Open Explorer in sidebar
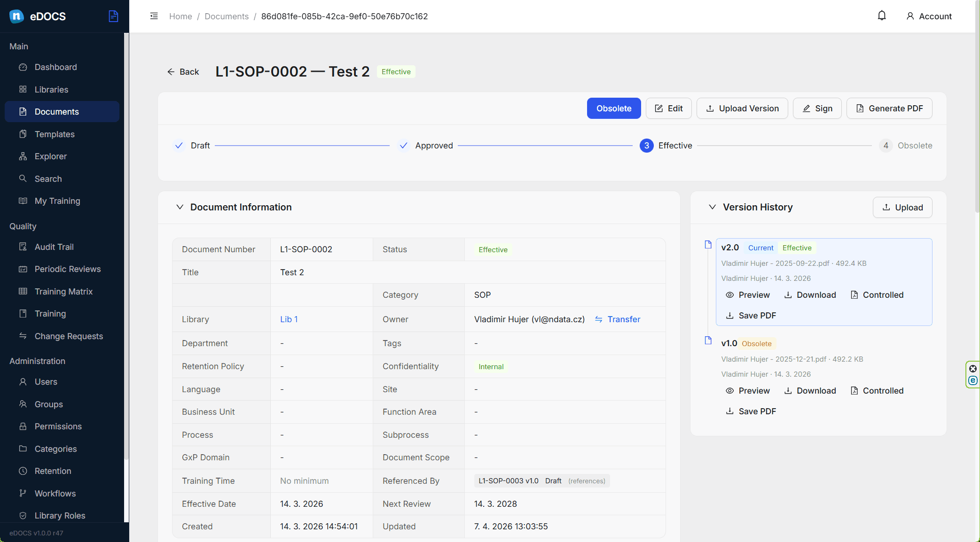This screenshot has width=980, height=542. coord(62,156)
